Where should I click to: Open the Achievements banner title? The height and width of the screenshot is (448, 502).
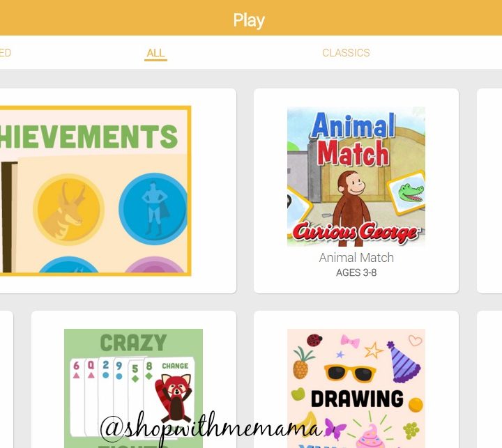pyautogui.click(x=89, y=137)
